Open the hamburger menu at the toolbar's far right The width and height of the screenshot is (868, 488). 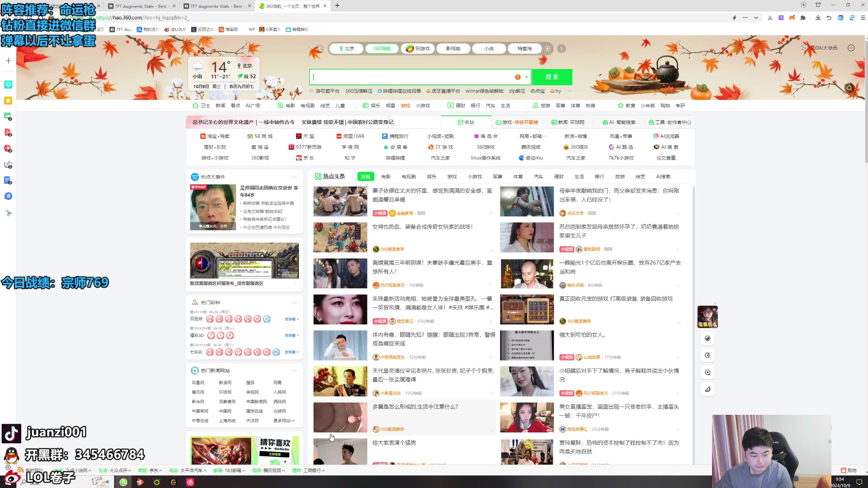863,18
